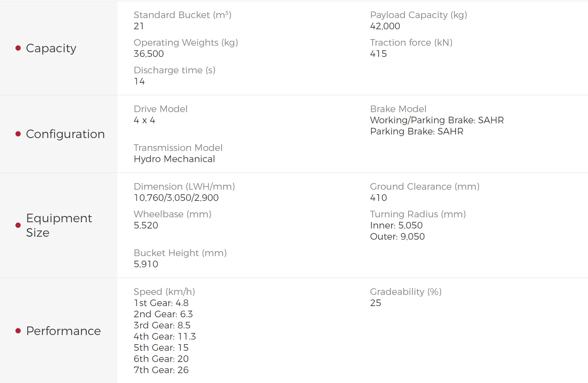Click the Outer: 9,050 turning radius
The image size is (588, 383).
point(397,237)
